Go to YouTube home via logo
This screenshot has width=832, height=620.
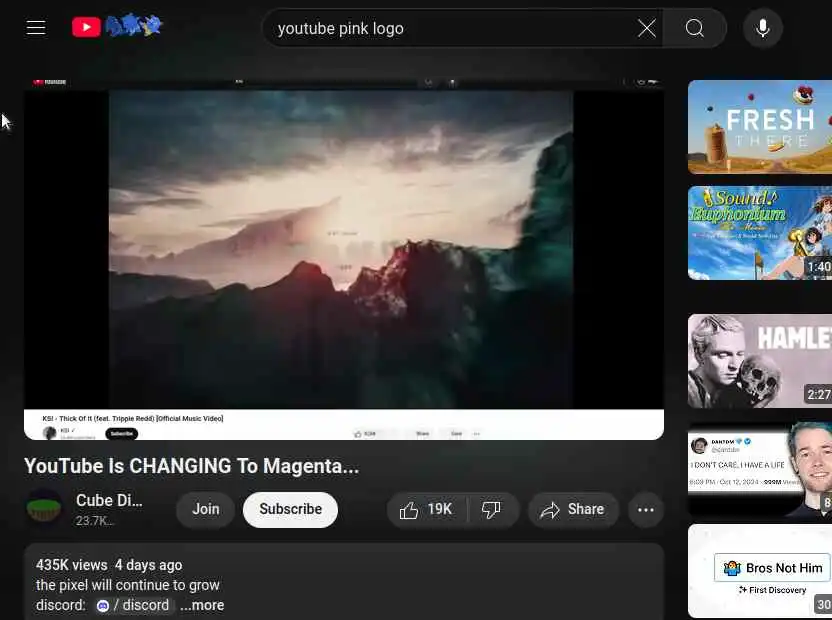[117, 27]
